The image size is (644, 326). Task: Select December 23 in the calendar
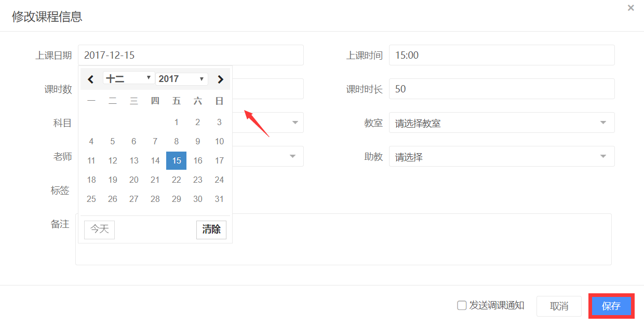[198, 180]
